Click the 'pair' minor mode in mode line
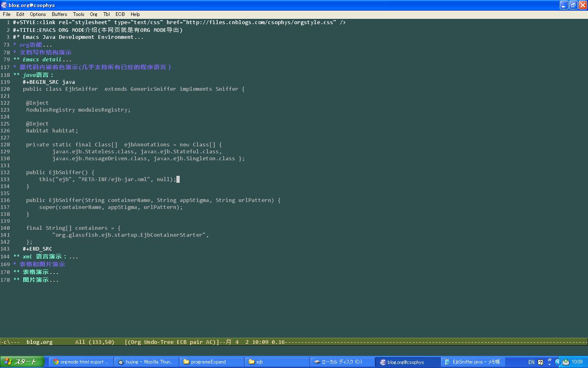Viewport: 588px width, 368px height. pos(196,342)
